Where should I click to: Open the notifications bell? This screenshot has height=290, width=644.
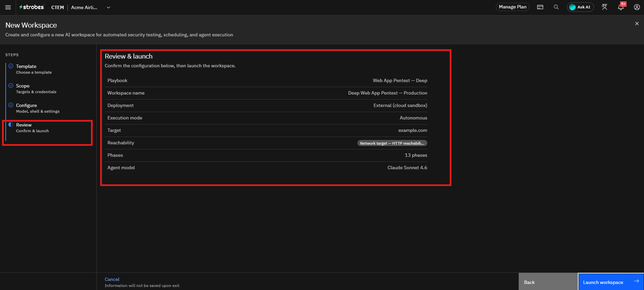click(x=621, y=7)
